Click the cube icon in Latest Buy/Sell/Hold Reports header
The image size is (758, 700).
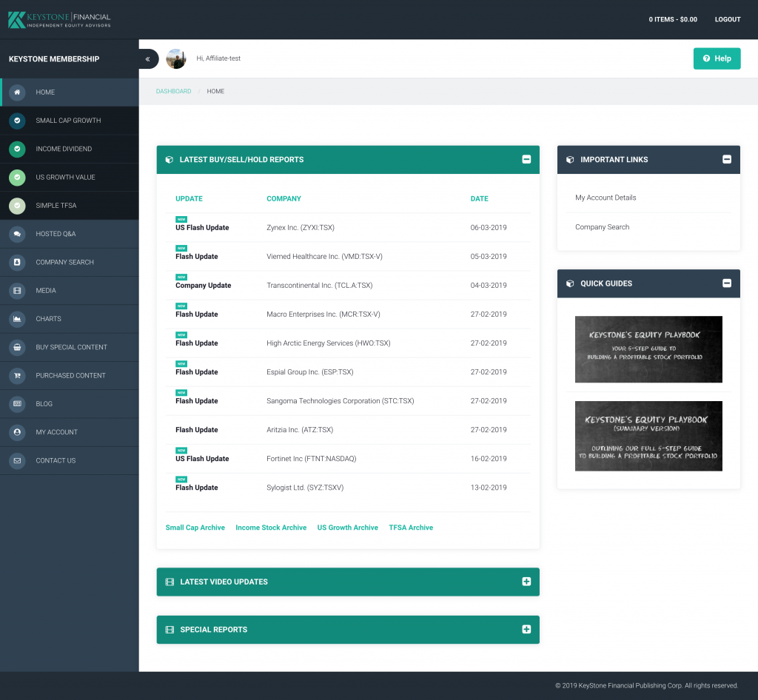[x=170, y=159]
